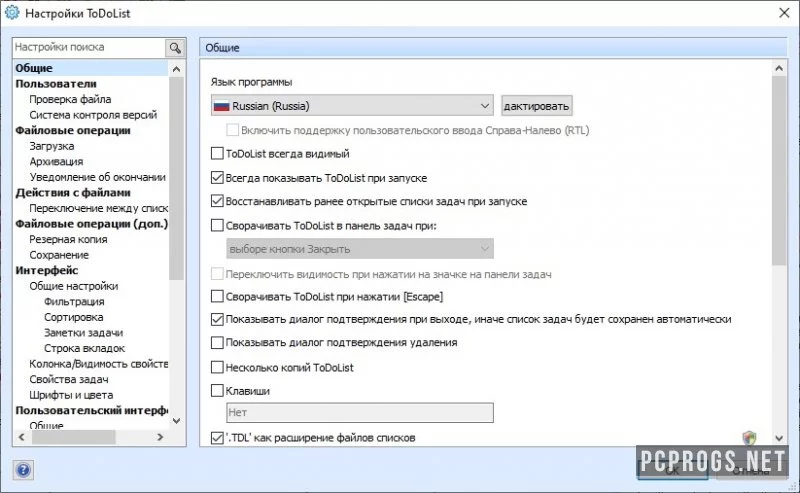Click the shield icon near the TDL option

pyautogui.click(x=749, y=437)
